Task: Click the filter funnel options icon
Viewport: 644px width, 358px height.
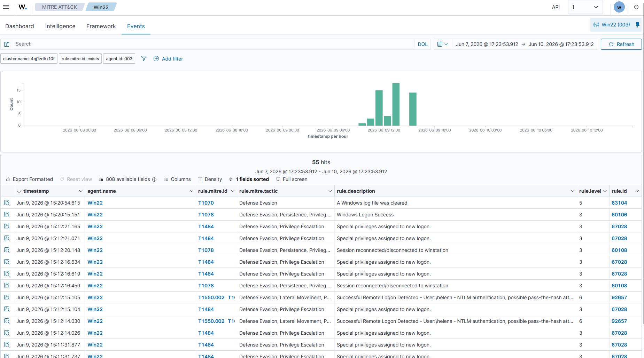Action: click(143, 58)
